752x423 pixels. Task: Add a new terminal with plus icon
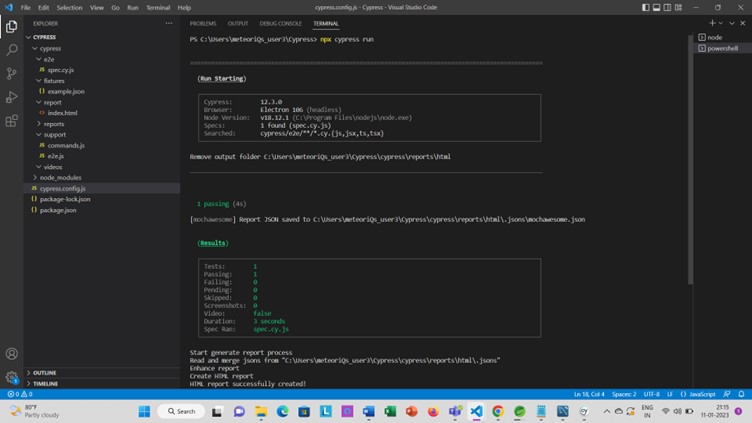pyautogui.click(x=712, y=23)
